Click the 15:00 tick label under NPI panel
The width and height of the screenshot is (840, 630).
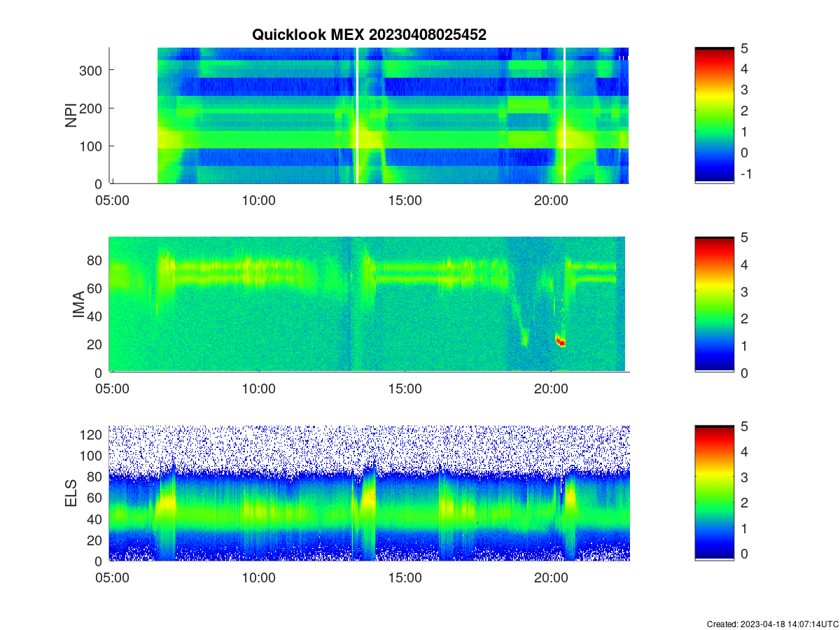405,200
